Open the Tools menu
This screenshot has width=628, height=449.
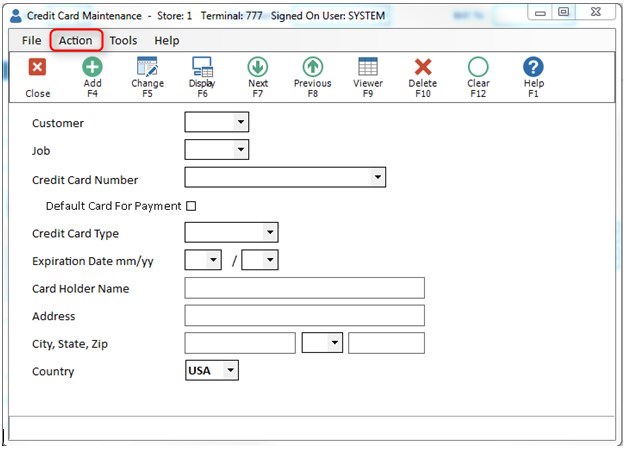[x=123, y=40]
